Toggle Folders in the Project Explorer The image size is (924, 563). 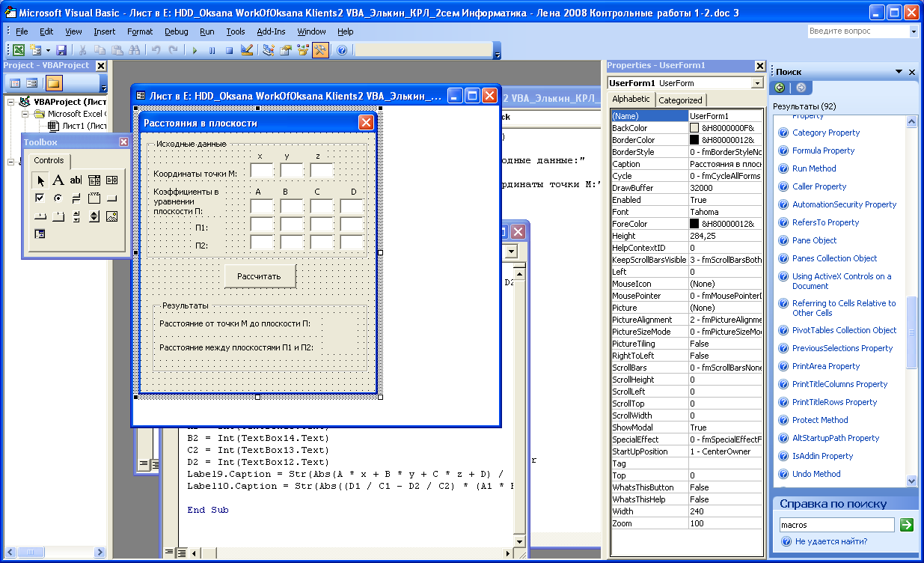tap(55, 83)
